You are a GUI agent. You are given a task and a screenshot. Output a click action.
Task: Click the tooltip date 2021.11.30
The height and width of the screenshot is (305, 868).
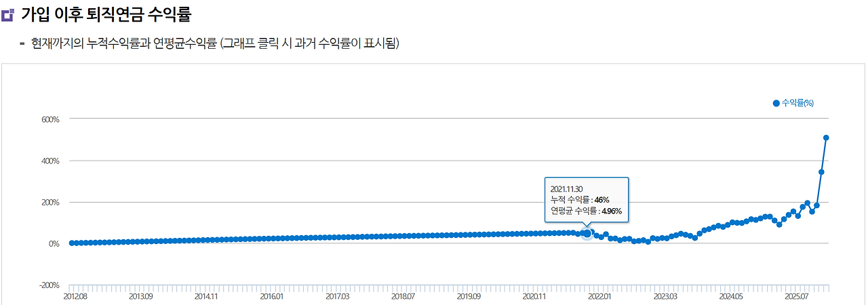(567, 188)
